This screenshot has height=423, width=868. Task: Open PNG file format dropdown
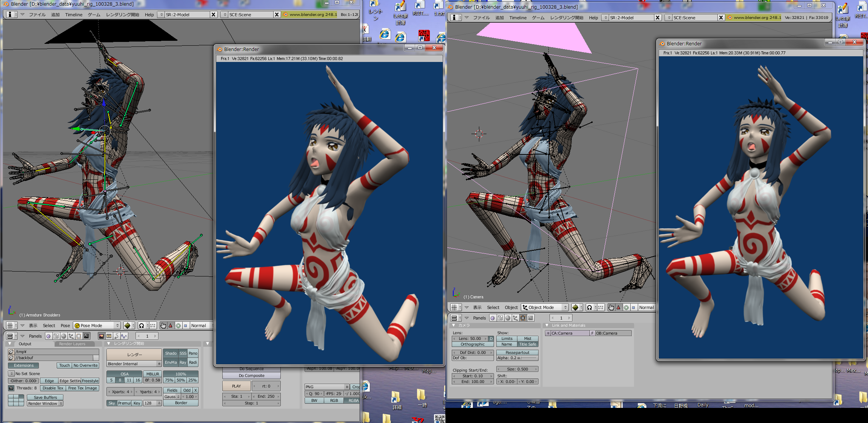click(x=327, y=387)
